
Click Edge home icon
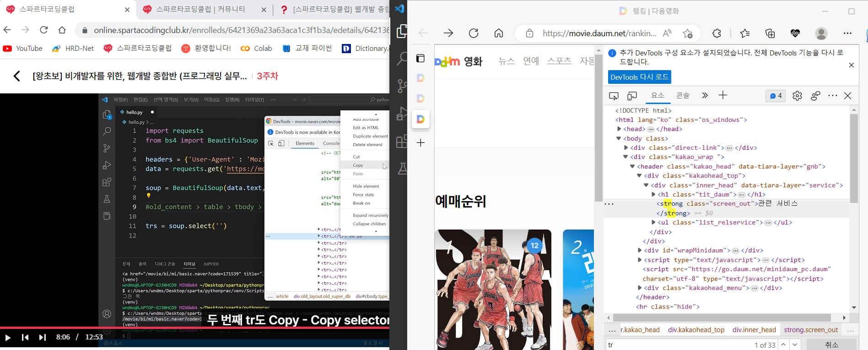[499, 33]
